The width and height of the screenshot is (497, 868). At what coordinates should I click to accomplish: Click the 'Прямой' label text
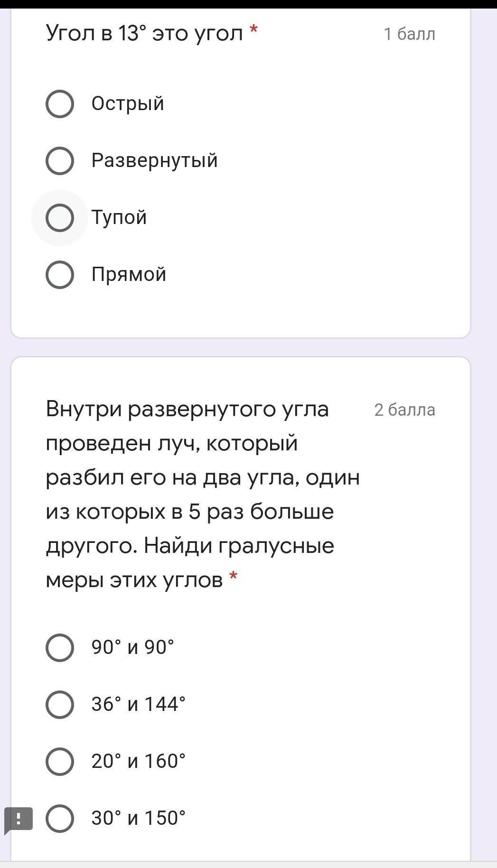[x=129, y=274]
